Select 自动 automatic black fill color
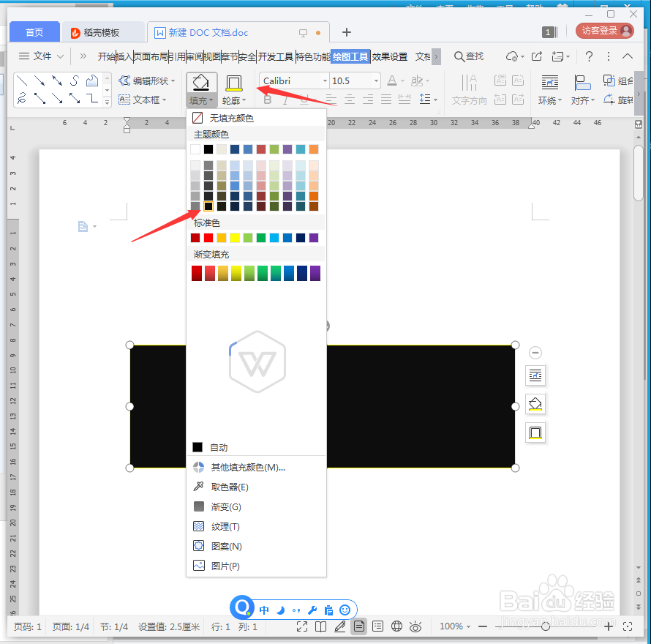The image size is (651, 644). [x=256, y=447]
